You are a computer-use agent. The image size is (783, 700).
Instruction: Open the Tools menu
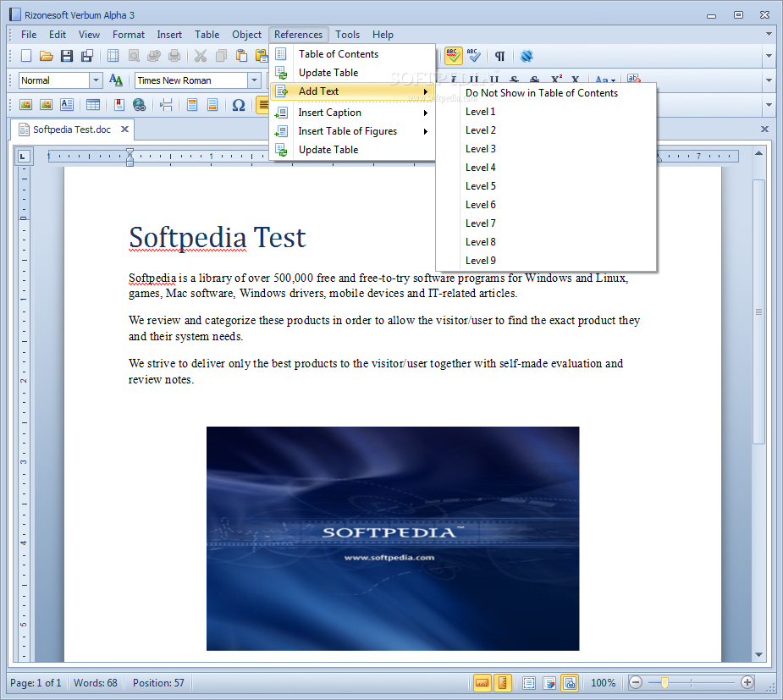point(347,35)
